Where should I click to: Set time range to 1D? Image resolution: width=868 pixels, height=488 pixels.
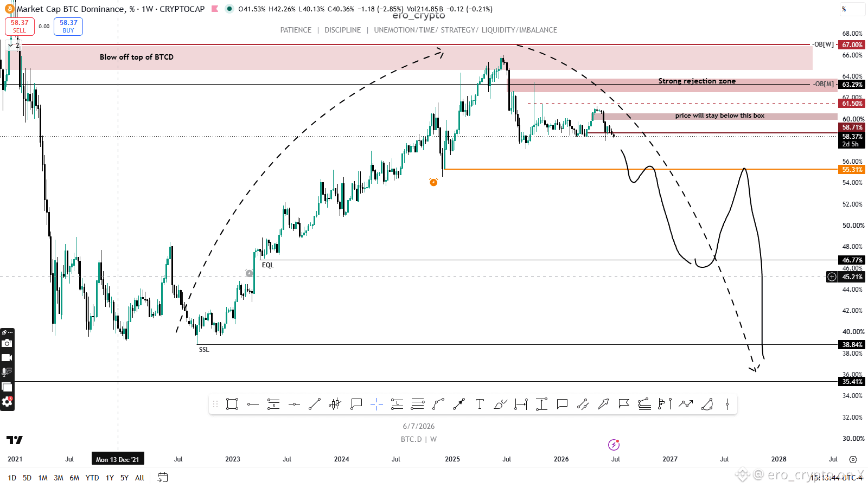(x=12, y=478)
